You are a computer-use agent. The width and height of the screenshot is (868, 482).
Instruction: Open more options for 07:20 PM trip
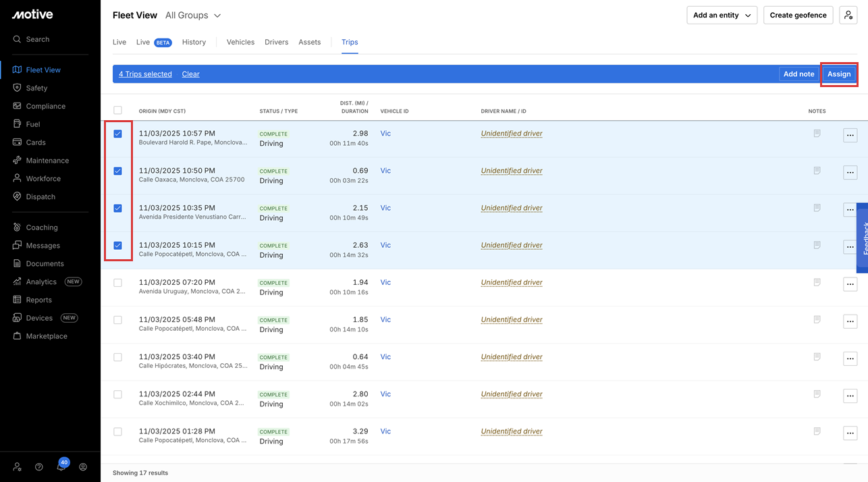tap(850, 284)
